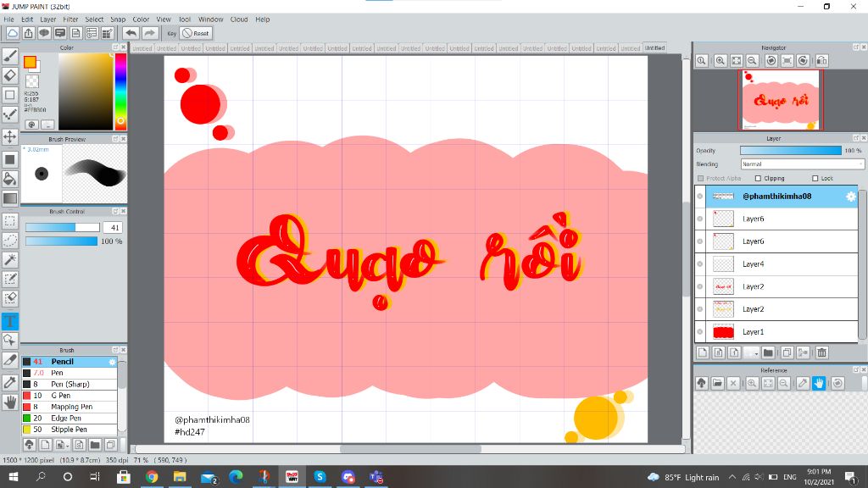Open the Cloud menu
868x488 pixels.
(239, 19)
